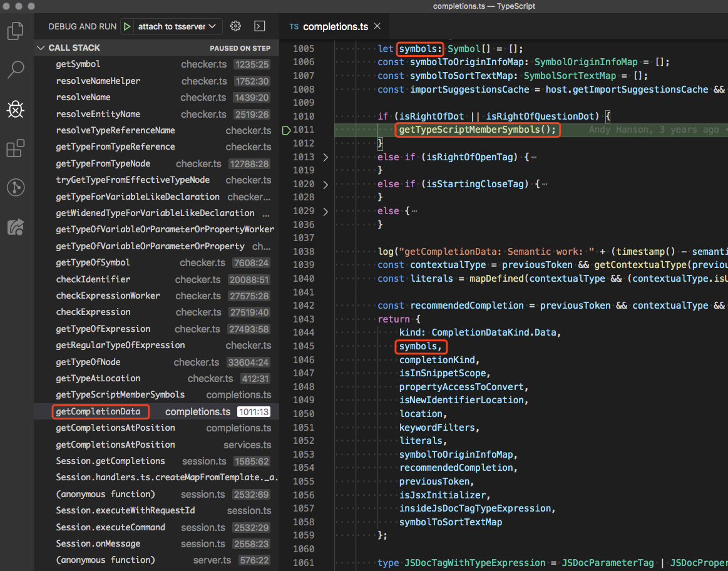728x571 pixels.
Task: Open the Search view icon
Action: click(x=16, y=69)
